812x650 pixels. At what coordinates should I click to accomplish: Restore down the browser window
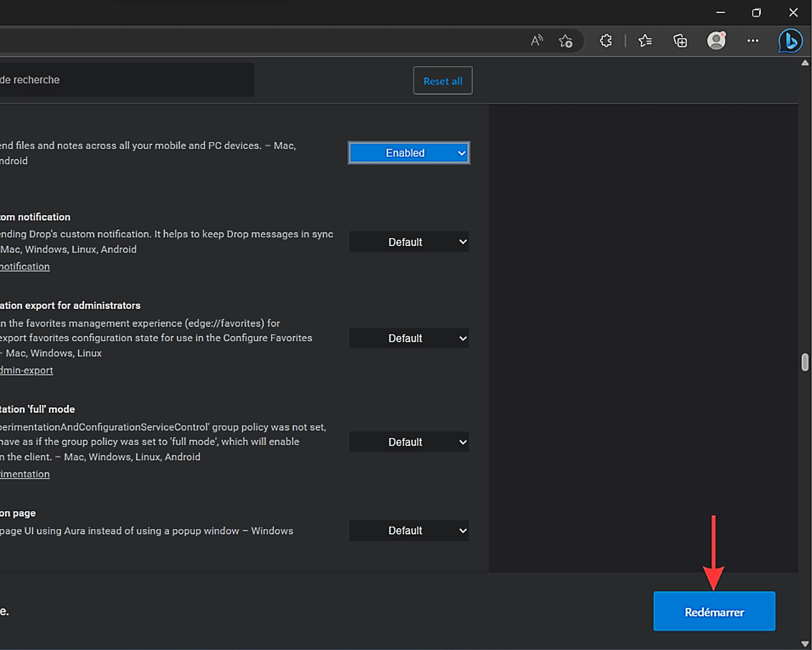(x=756, y=13)
